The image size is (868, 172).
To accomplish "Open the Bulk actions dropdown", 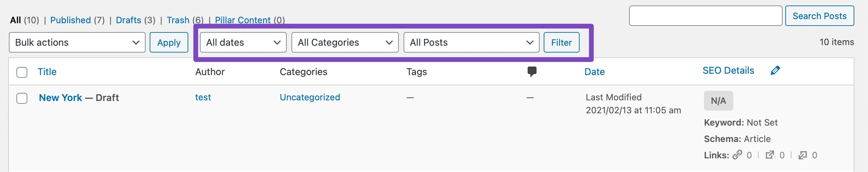I will 77,42.
